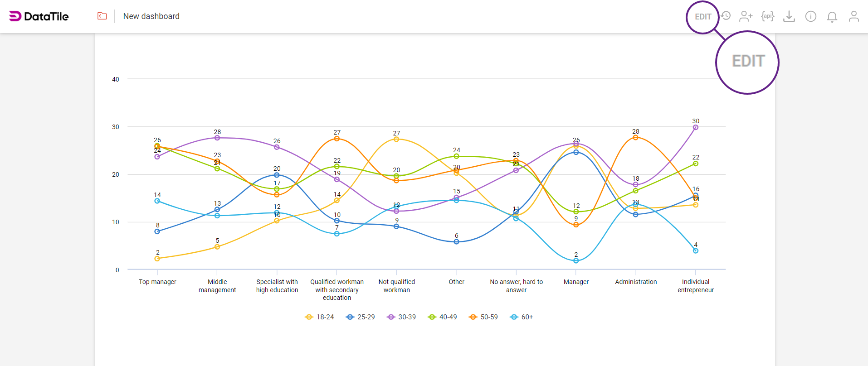Image resolution: width=868 pixels, height=366 pixels.
Task: Click the EDIT button in header
Action: click(x=702, y=17)
